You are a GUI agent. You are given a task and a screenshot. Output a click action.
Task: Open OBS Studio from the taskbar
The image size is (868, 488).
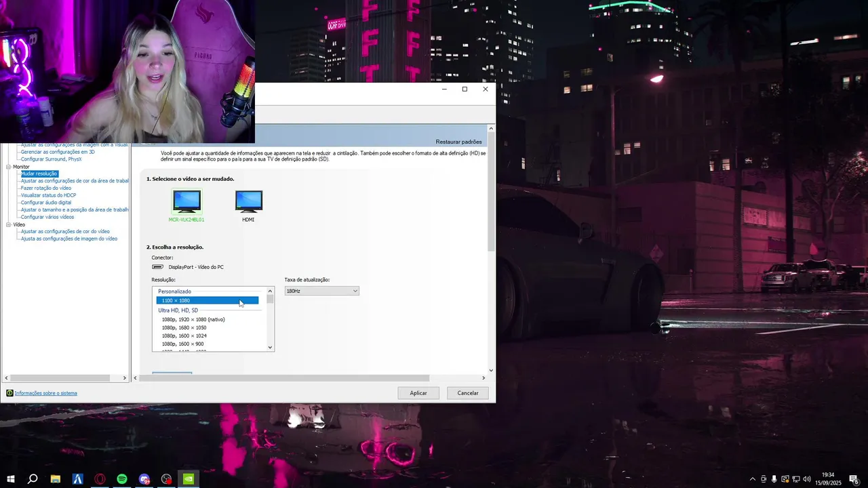(x=167, y=479)
